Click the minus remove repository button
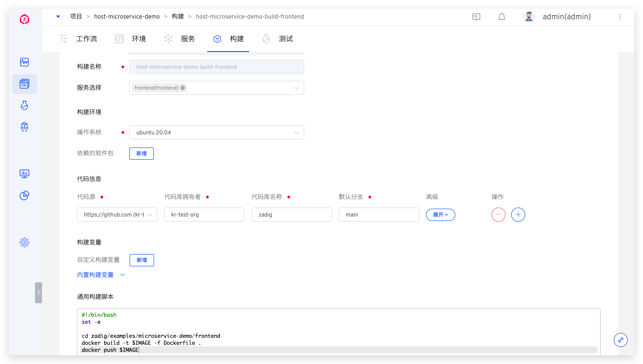Screen dimensions: 643x364 click(498, 214)
